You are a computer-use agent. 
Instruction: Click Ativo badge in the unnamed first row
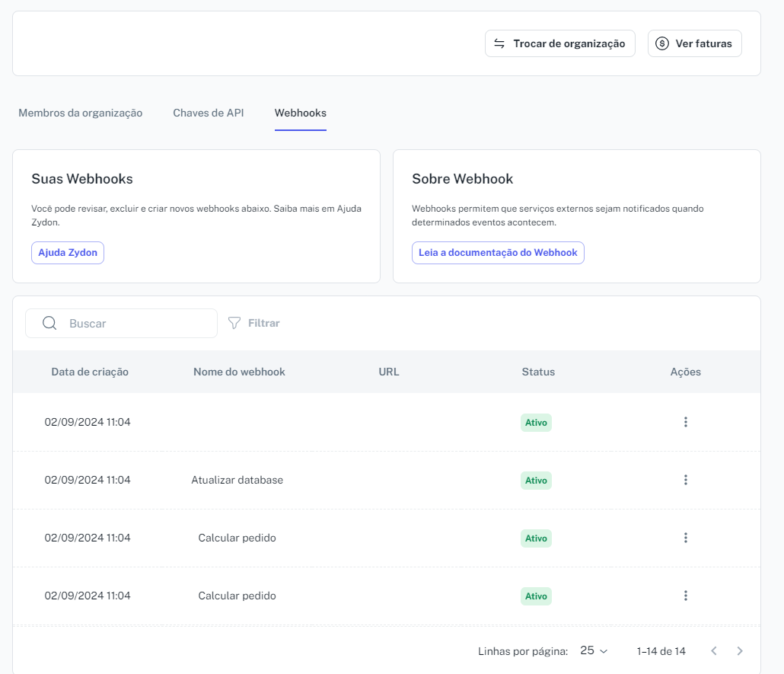click(536, 423)
